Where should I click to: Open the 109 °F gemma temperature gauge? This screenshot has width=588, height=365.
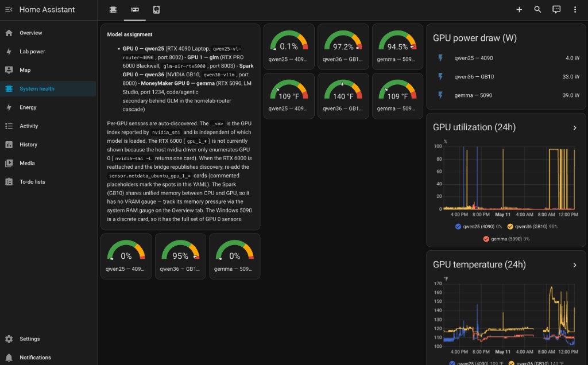coord(397,96)
